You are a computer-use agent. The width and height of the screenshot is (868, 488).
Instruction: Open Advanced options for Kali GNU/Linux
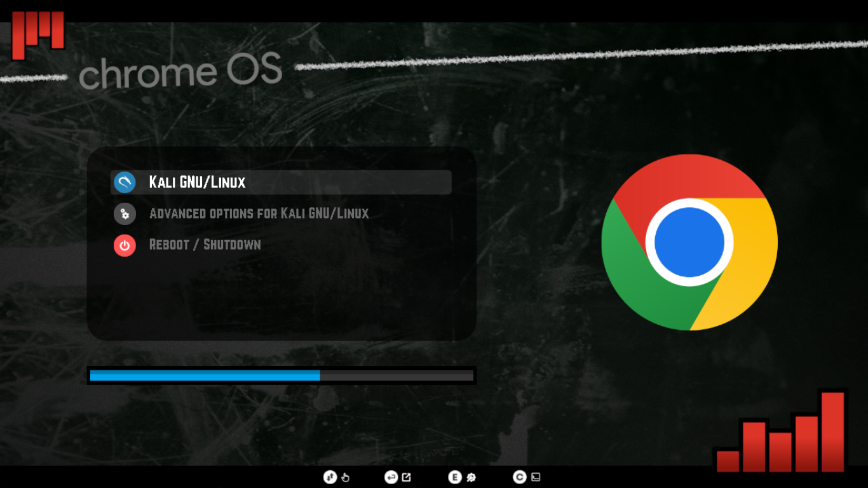click(x=259, y=213)
